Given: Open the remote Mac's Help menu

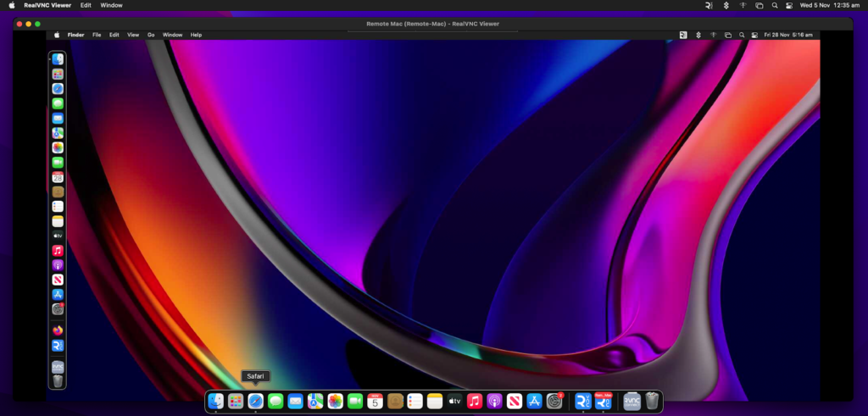Looking at the screenshot, I should pos(196,35).
